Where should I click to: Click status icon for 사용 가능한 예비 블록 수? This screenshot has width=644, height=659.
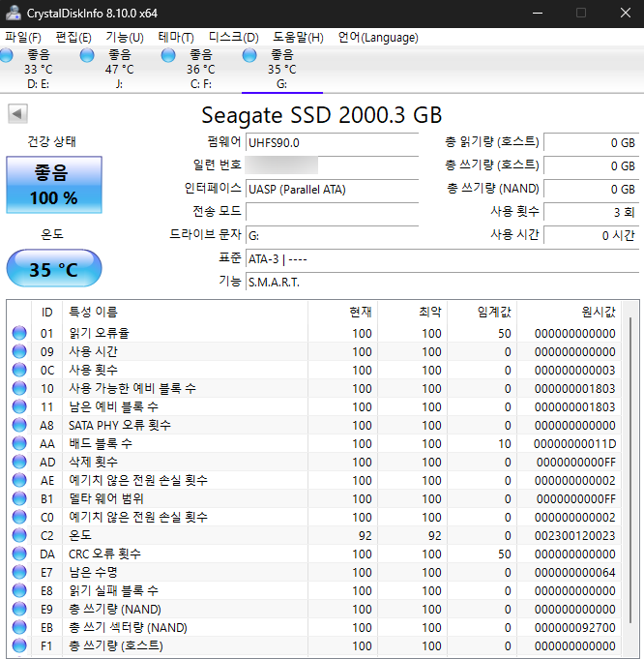click(x=19, y=388)
